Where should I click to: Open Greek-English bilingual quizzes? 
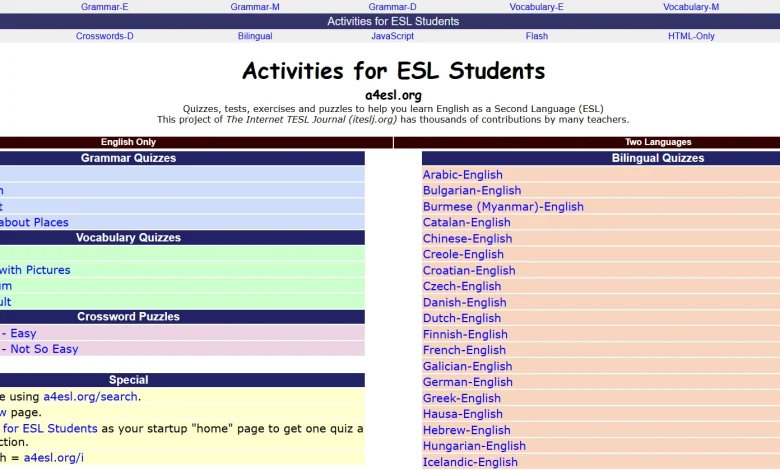[462, 398]
